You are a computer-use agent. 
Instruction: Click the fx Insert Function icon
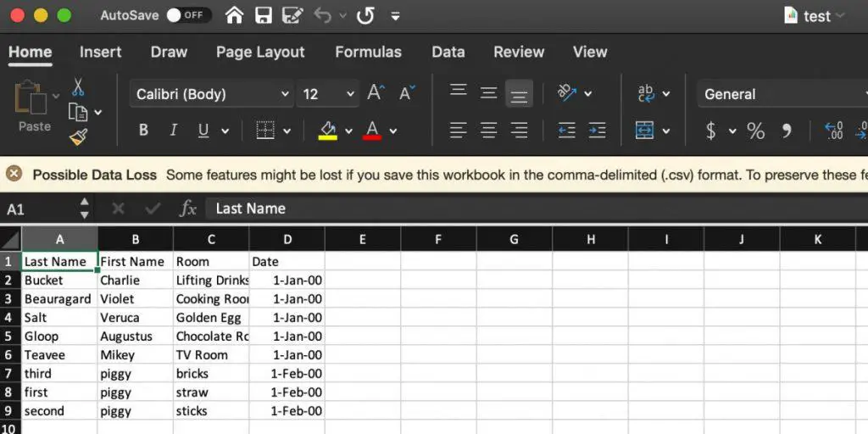pyautogui.click(x=187, y=209)
